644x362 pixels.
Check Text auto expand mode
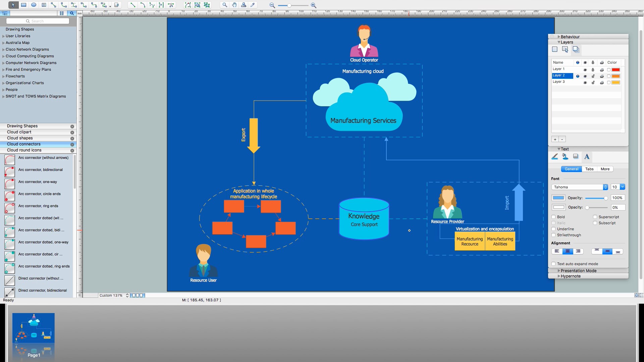[554, 264]
